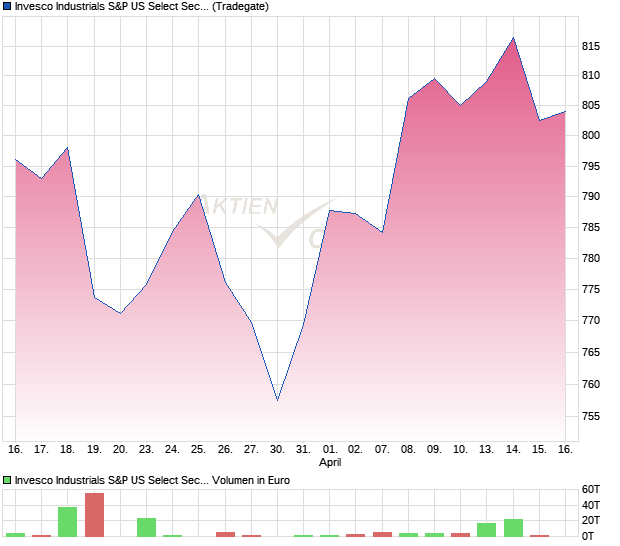Screen dimensions: 620x546
Task: Click the '09.' date label
Action: (434, 450)
